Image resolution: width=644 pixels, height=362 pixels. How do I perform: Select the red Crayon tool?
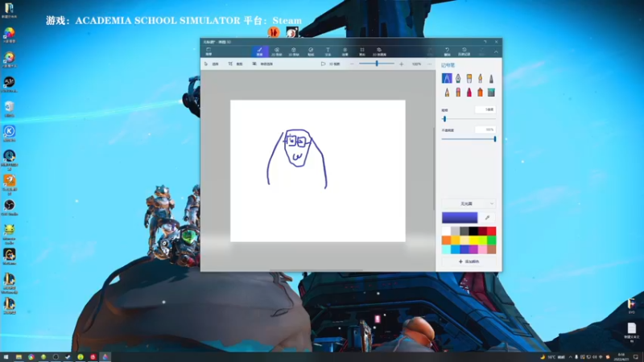[469, 93]
